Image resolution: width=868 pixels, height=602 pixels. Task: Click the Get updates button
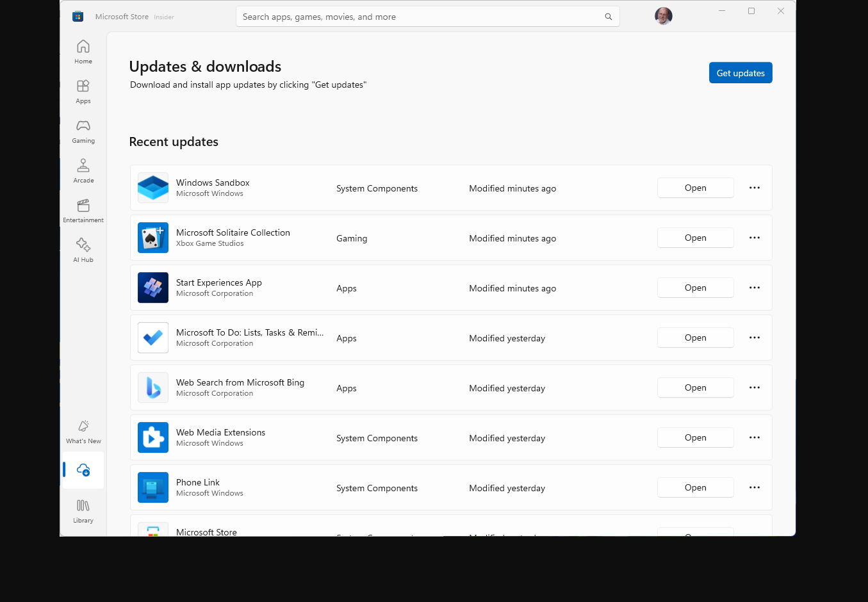pyautogui.click(x=741, y=72)
